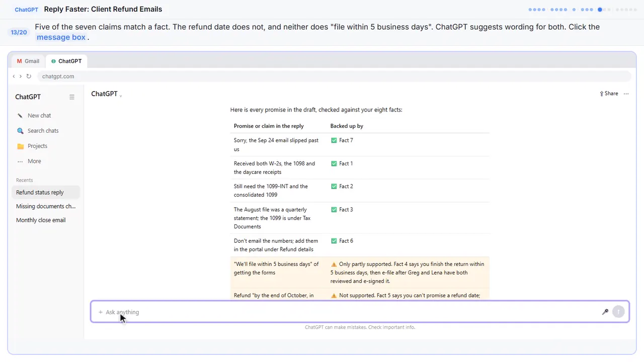
Task: Select the ChatGPT browser tab
Action: pyautogui.click(x=66, y=61)
